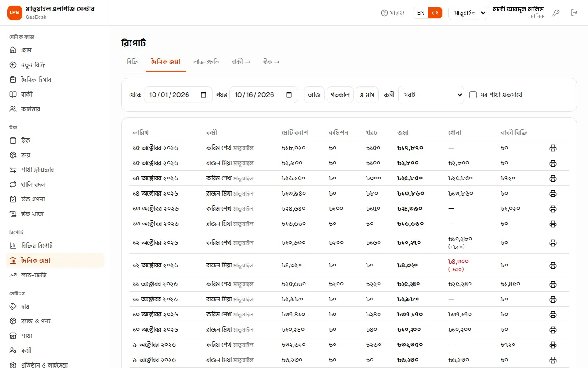Switch to the বিক্রি tab
Screen dimensions: 588x368
132,62
